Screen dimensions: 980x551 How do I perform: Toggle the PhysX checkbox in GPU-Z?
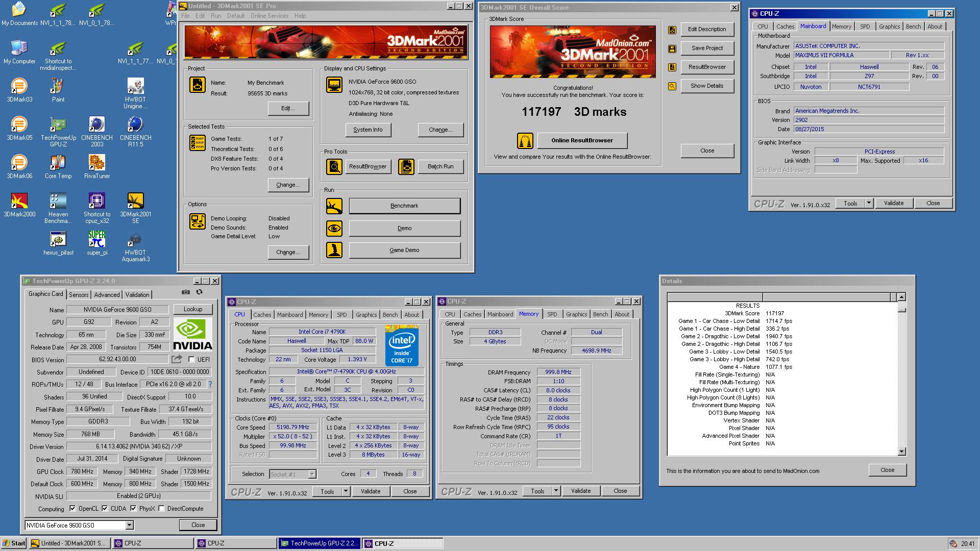click(x=133, y=509)
